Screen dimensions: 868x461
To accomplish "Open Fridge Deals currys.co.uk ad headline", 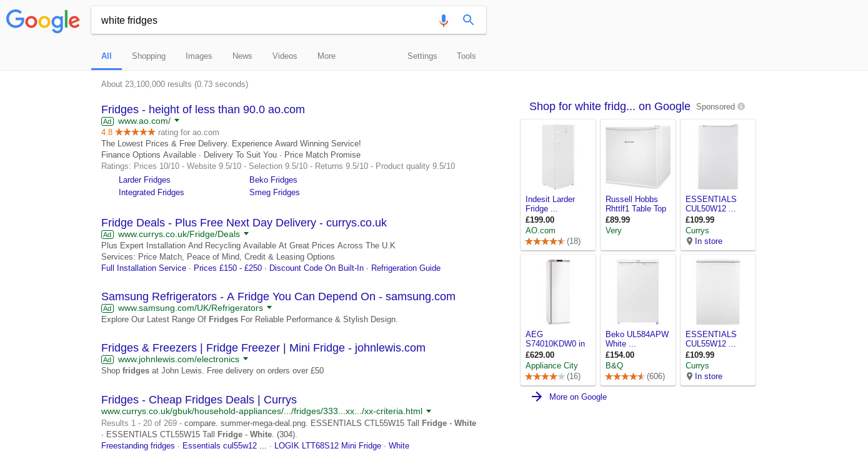I will pos(244,223).
